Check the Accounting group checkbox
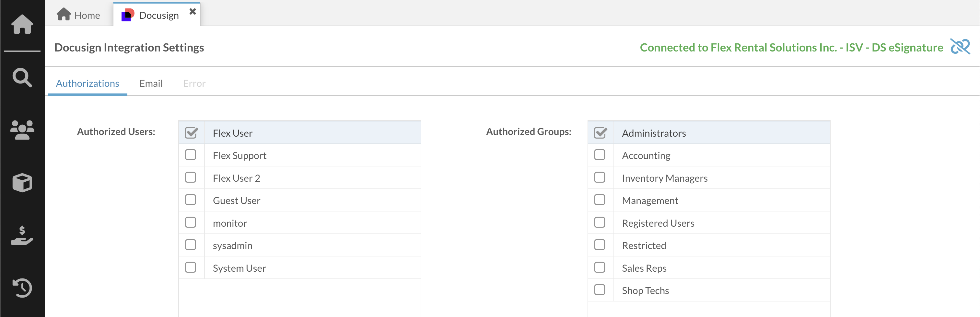The image size is (980, 317). coord(600,155)
